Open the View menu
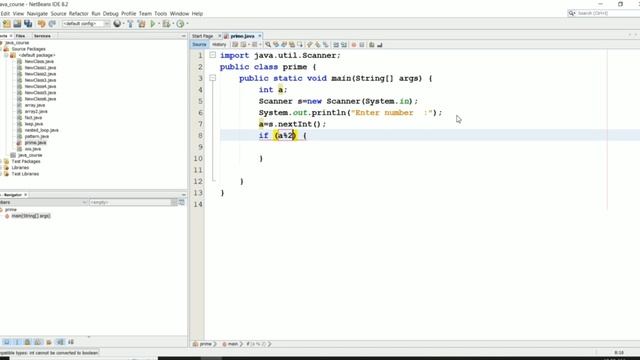The height and width of the screenshot is (360, 640). pos(18,13)
